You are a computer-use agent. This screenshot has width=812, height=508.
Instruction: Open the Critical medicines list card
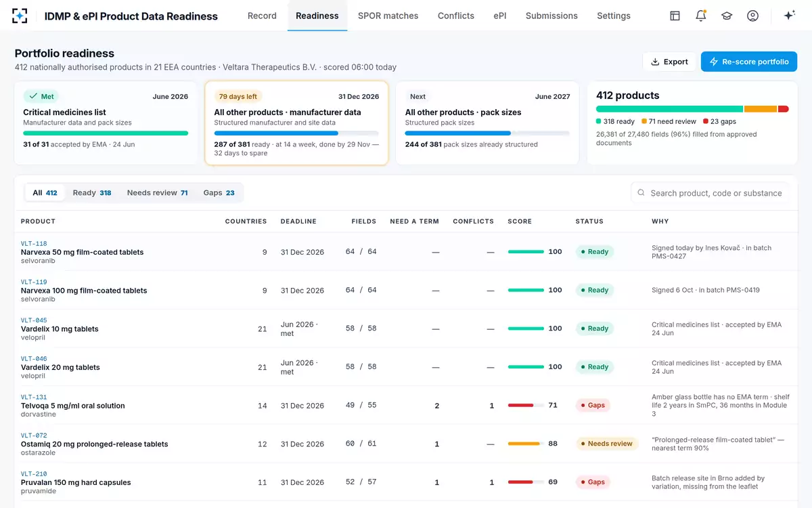click(x=106, y=123)
